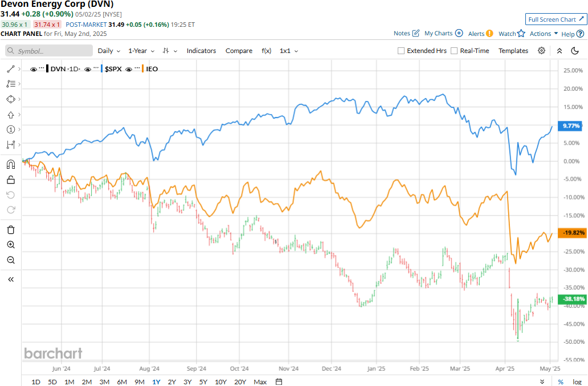The width and height of the screenshot is (588, 386).
Task: Toggle the magnet snap mode
Action: tap(10, 165)
